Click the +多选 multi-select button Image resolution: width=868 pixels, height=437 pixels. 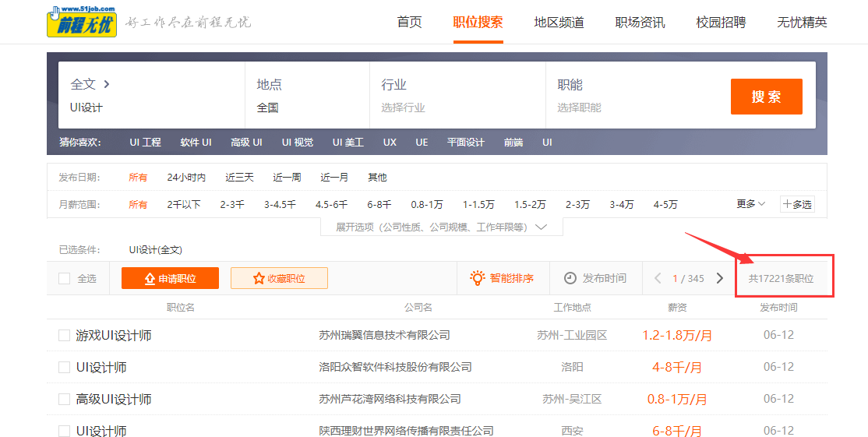797,204
